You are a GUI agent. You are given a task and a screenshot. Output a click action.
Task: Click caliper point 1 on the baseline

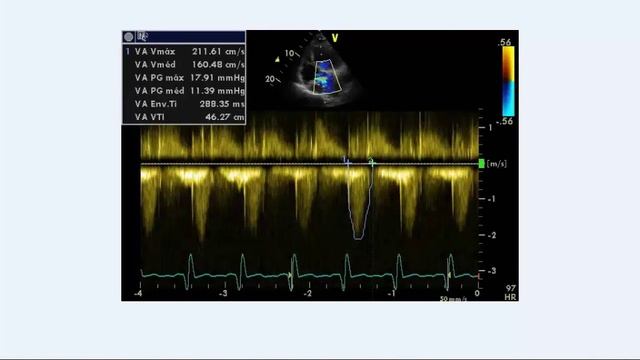[347, 163]
